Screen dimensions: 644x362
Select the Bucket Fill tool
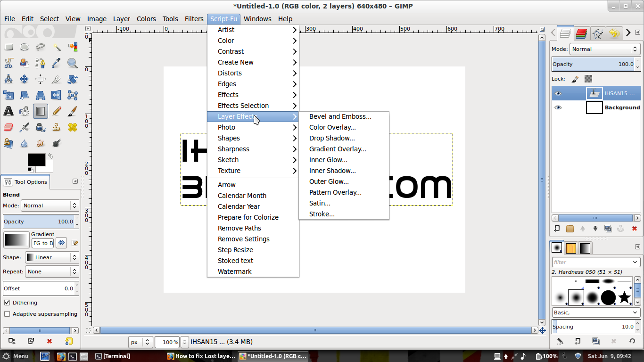[x=25, y=111]
